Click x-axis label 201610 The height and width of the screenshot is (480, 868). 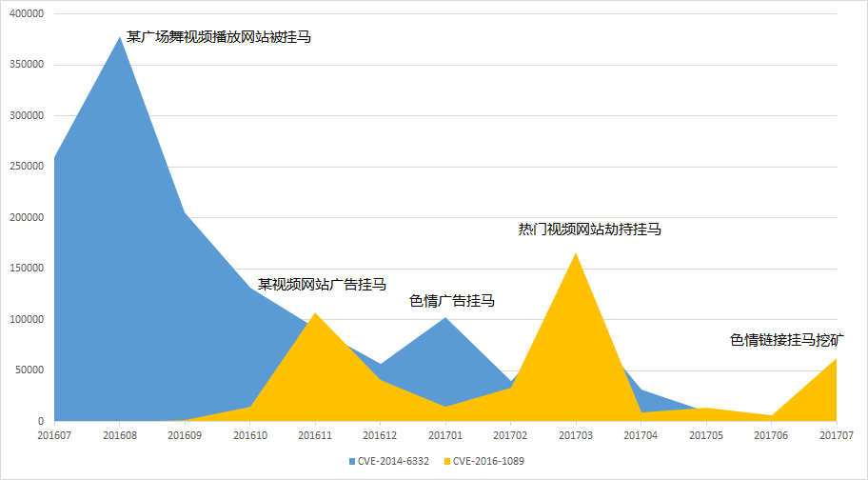pyautogui.click(x=250, y=435)
